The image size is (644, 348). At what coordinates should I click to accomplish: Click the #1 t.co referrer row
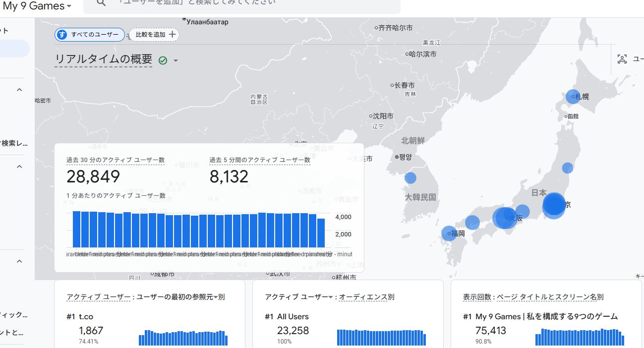[85, 317]
